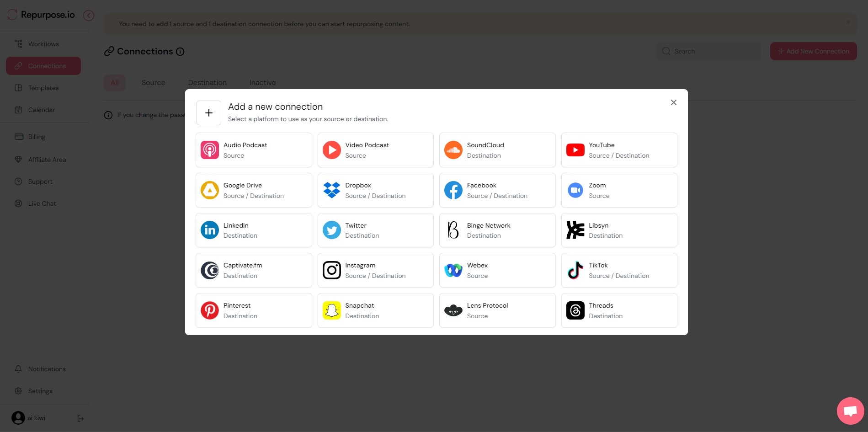Dismiss the yellow warning banner
The image size is (868, 432).
(x=848, y=22)
